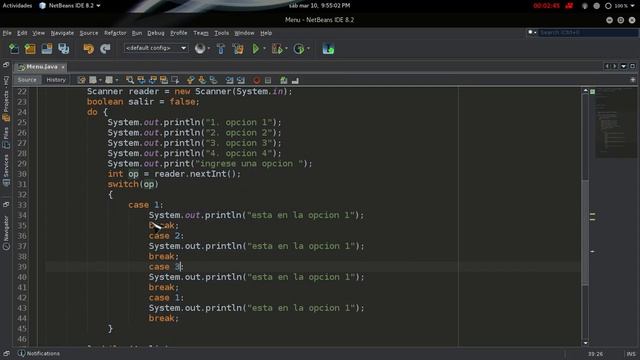The image size is (640, 360).
Task: Click the Open Project icon
Action: (47, 49)
